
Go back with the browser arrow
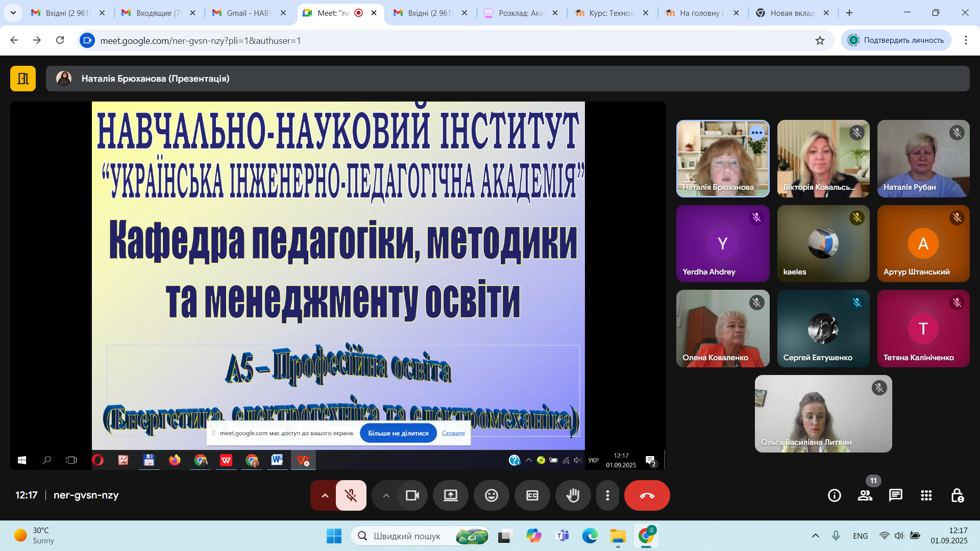coord(14,40)
